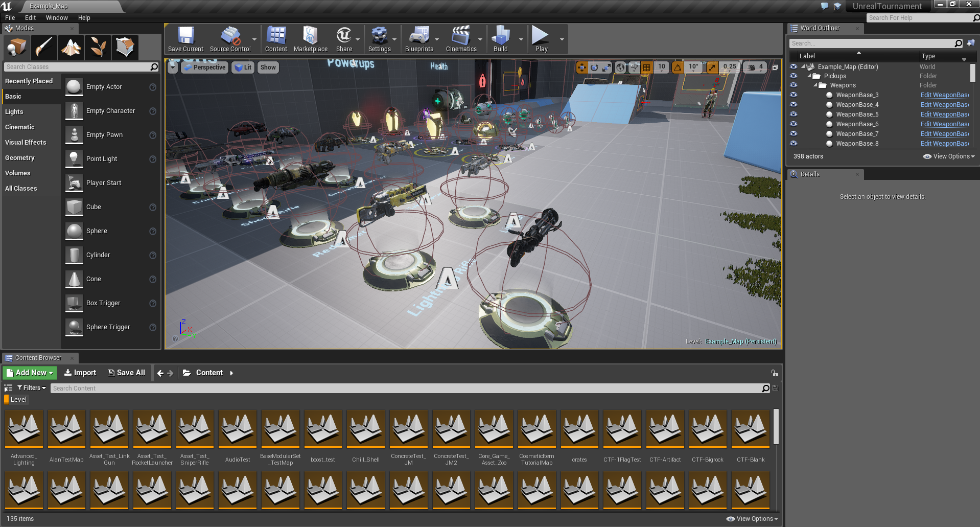This screenshot has height=527, width=980.
Task: Select the rotate gizmo icon in viewport
Action: point(594,67)
